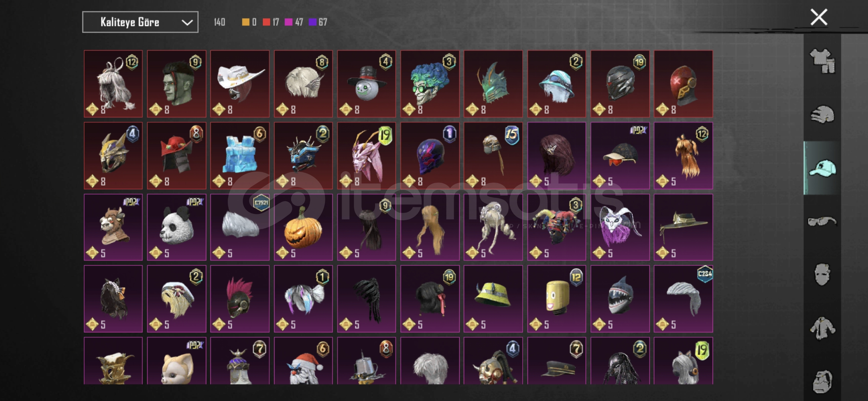
Task: Close the inventory with the X
Action: (x=819, y=17)
